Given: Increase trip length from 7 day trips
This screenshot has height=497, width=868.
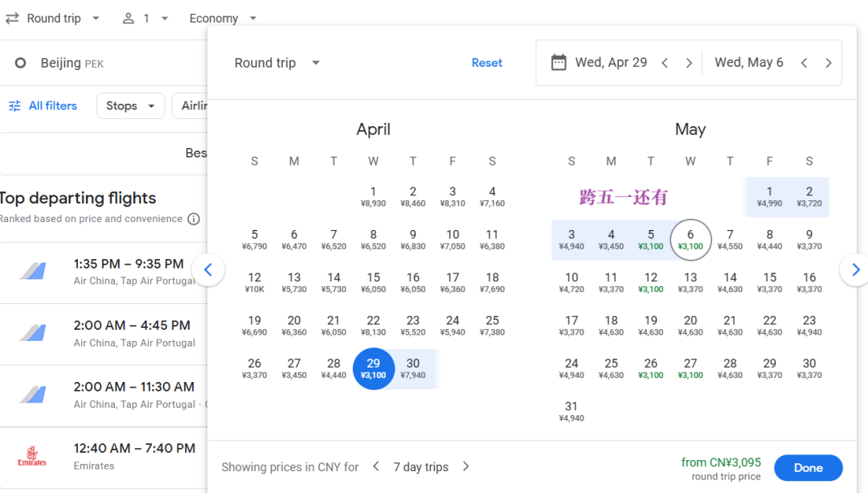Looking at the screenshot, I should click(x=466, y=466).
